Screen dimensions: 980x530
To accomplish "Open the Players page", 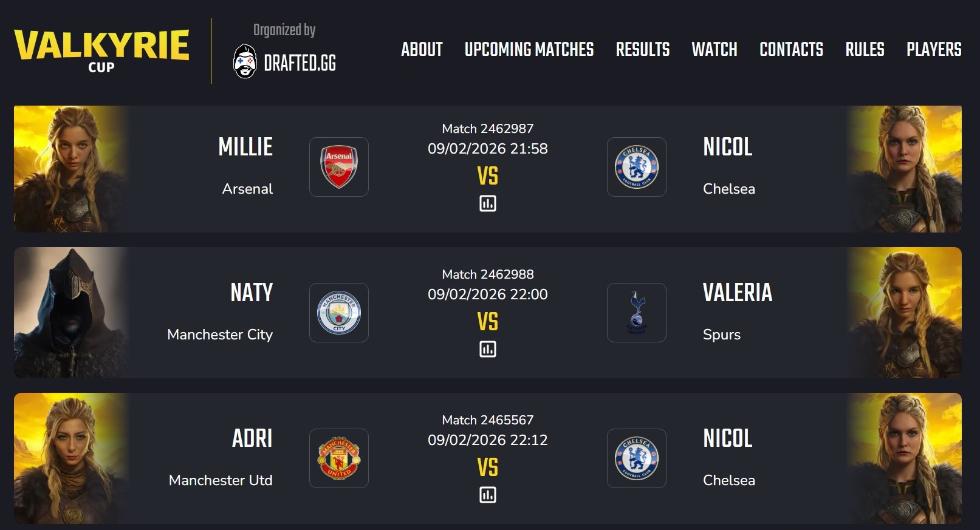I will (934, 50).
